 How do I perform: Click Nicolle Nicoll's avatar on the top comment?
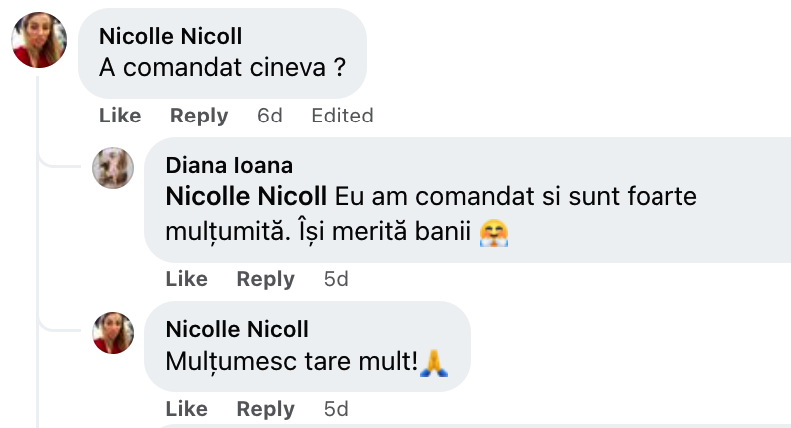[x=39, y=41]
